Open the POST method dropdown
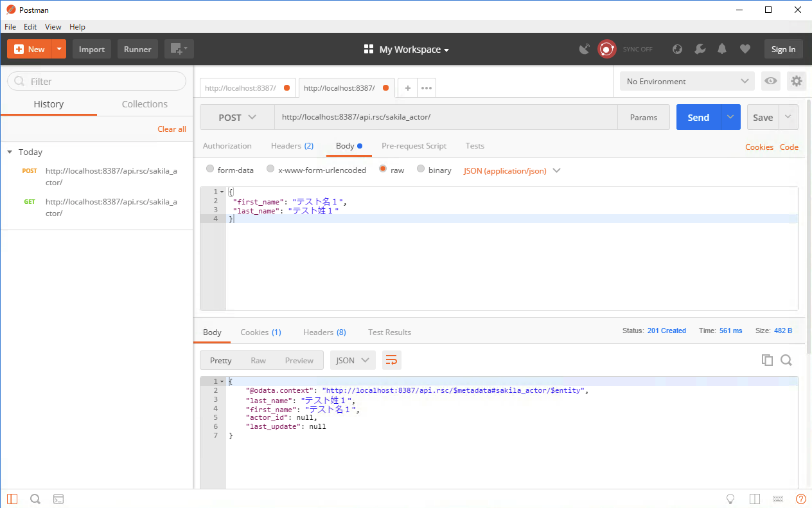Screen dimensions: 812x508 pos(237,117)
